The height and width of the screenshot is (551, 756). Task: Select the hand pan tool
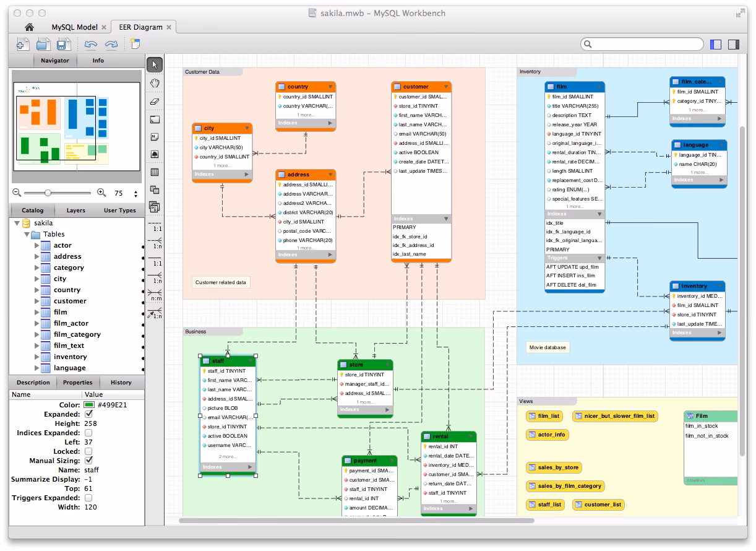click(x=155, y=83)
